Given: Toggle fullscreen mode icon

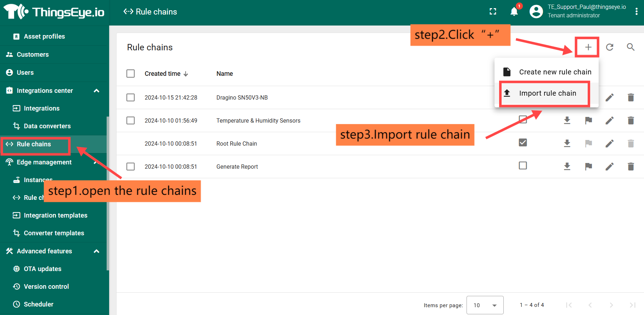Looking at the screenshot, I should 493,12.
